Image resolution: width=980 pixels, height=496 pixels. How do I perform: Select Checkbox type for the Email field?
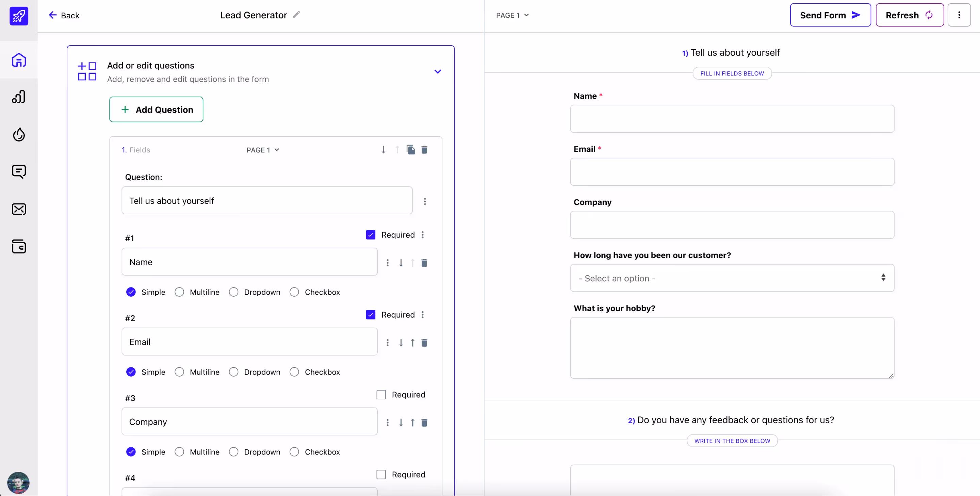point(294,371)
